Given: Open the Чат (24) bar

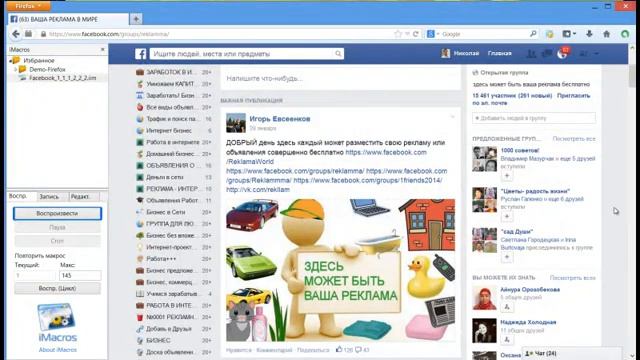Looking at the screenshot, I should (x=573, y=353).
